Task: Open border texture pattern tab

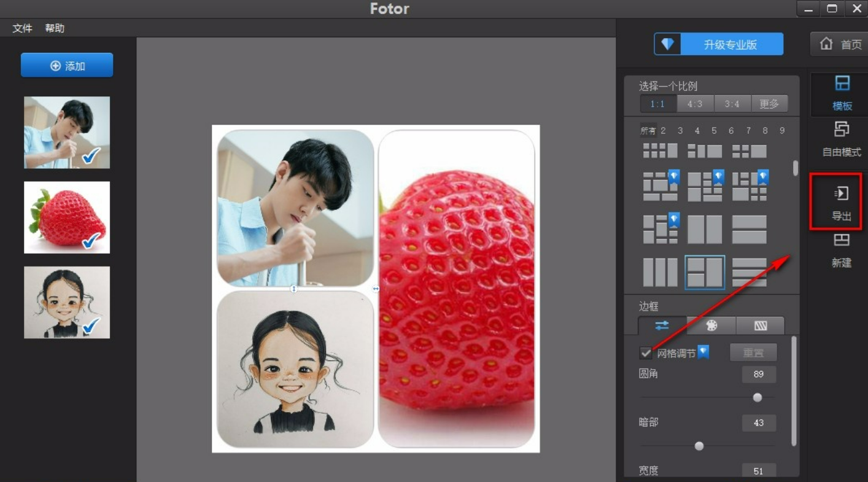Action: pyautogui.click(x=761, y=325)
